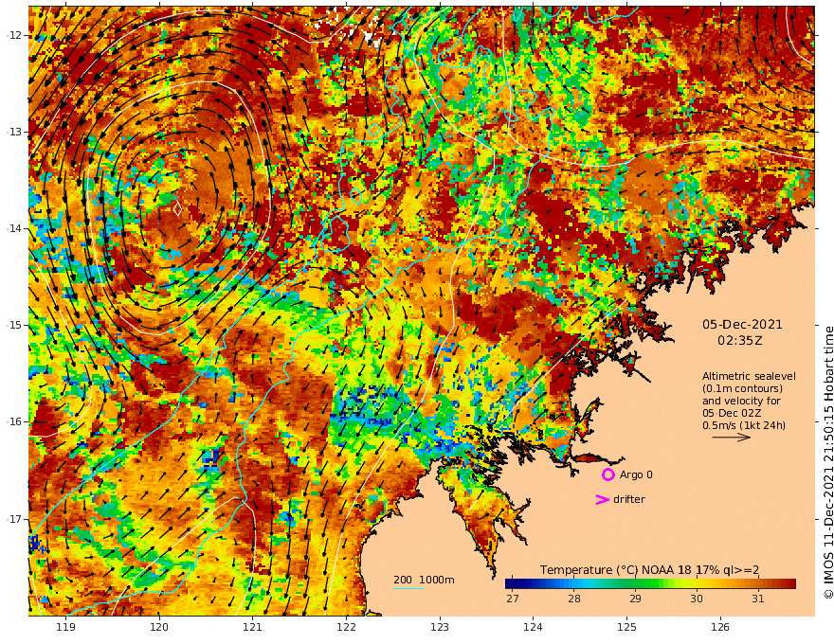Click the '05-Dec 02Z' legend line
Image resolution: width=834 pixels, height=644 pixels.
(x=732, y=413)
